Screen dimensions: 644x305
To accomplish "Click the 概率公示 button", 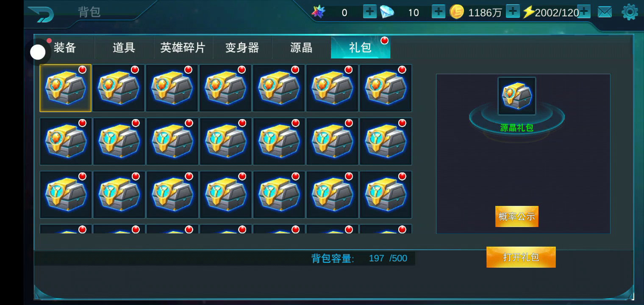I will click(517, 216).
